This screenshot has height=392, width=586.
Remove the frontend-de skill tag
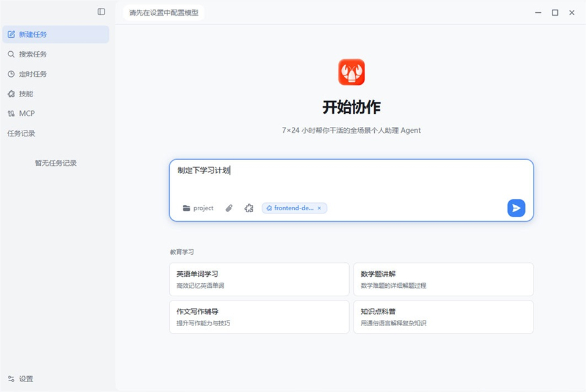pos(319,208)
